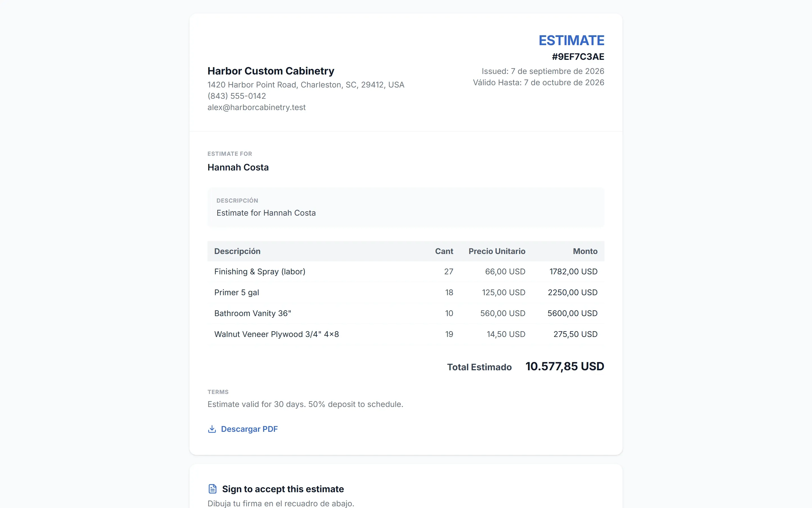This screenshot has height=508, width=812.
Task: Click the download icon beside Descargar PDF
Action: [212, 429]
